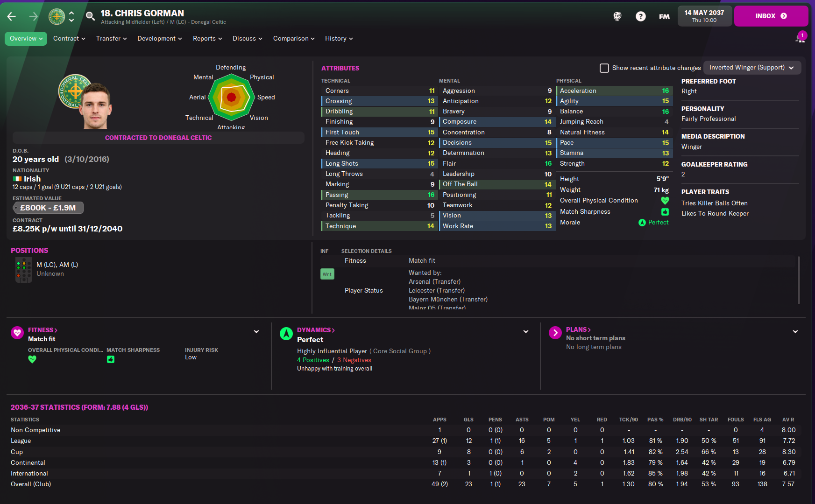Viewport: 815px width, 504px height.
Task: Click the AV R column header
Action: [788, 420]
